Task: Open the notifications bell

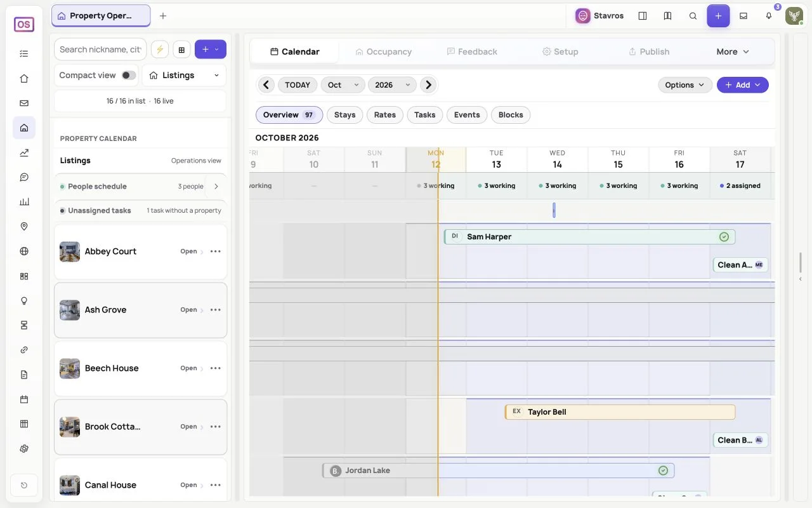Action: tap(769, 16)
